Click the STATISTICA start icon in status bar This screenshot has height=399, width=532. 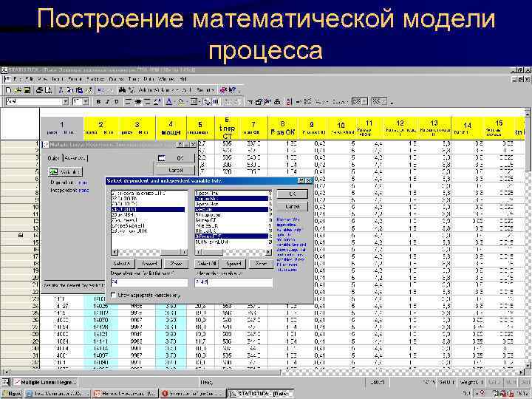5,382
